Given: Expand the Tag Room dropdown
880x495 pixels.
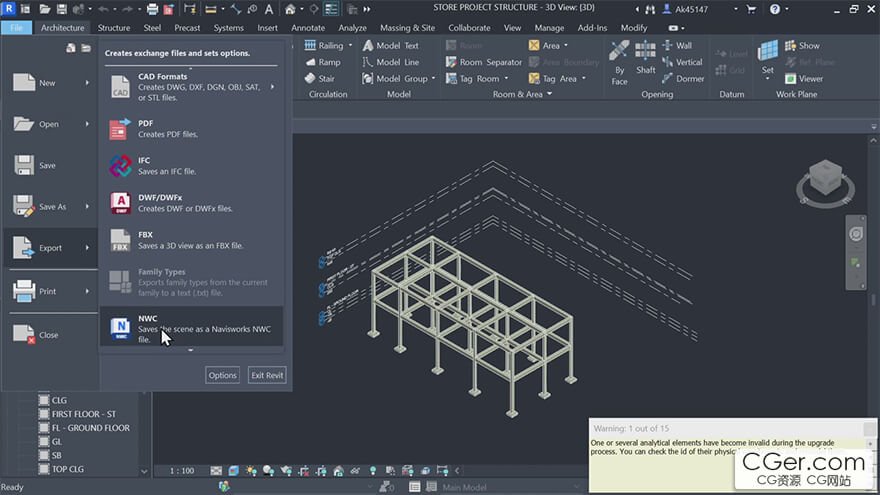Looking at the screenshot, I should [x=506, y=79].
